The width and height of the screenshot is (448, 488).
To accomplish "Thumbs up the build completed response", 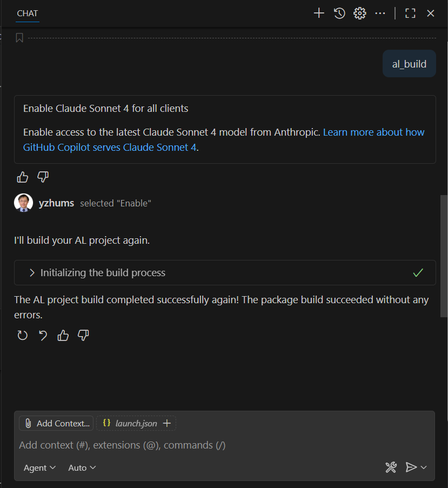I will coord(63,336).
